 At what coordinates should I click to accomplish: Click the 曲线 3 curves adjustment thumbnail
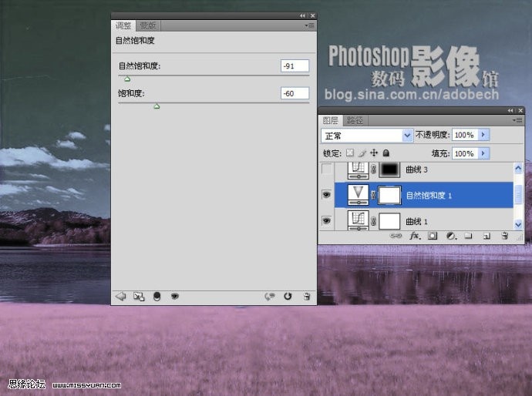coord(359,169)
